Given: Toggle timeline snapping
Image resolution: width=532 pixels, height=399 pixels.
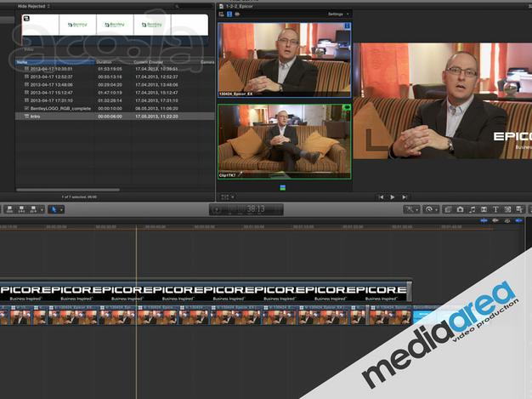Looking at the screenshot, I should [518, 220].
